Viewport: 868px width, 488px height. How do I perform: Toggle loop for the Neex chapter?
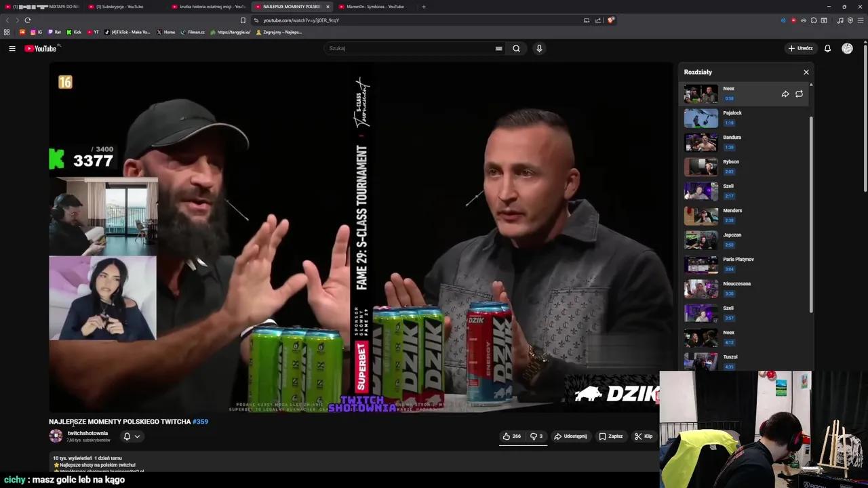799,94
